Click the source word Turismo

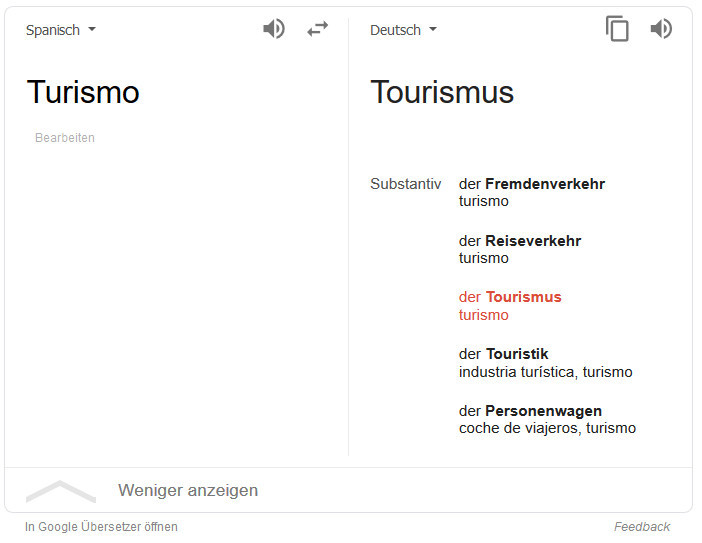tap(83, 92)
